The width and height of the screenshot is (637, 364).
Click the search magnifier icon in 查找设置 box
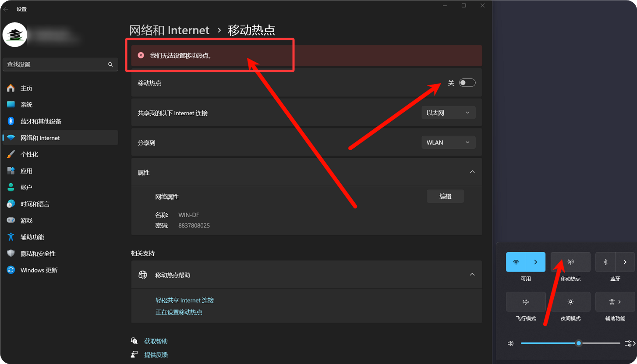tap(110, 64)
